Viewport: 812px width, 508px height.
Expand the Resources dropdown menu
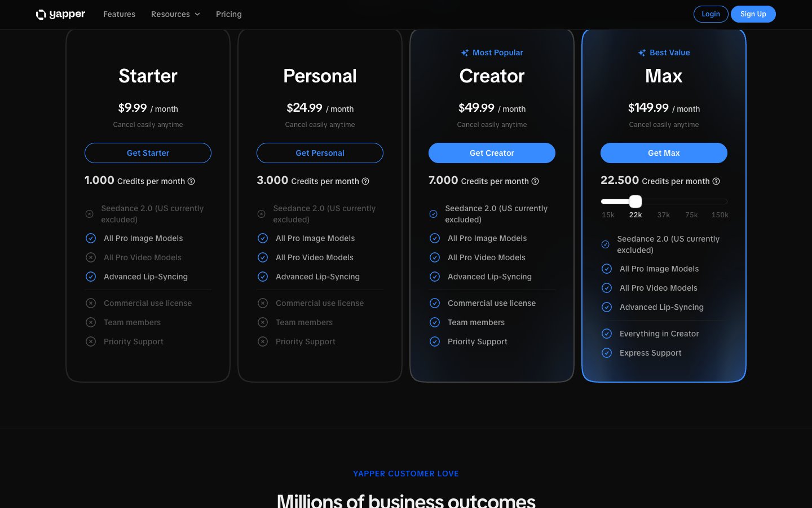pos(175,14)
